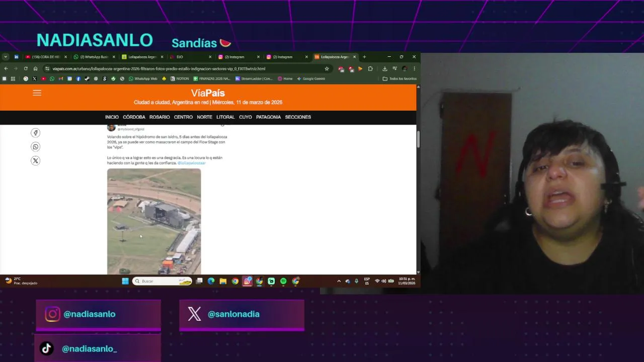
Task: Show hidden system tray icons
Action: [339, 281]
